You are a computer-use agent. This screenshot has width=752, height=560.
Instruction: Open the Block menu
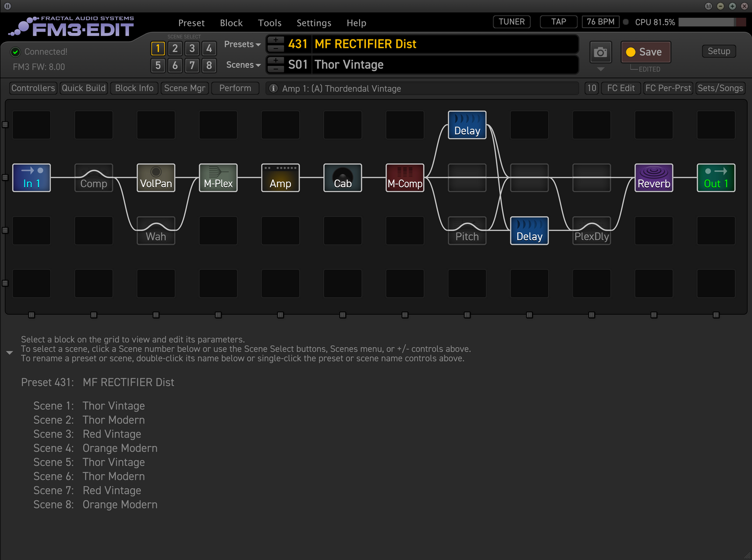[x=232, y=23]
